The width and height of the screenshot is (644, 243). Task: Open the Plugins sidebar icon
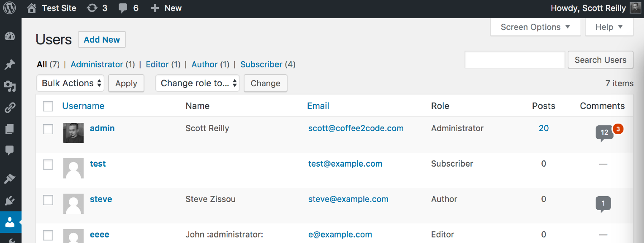(10, 200)
